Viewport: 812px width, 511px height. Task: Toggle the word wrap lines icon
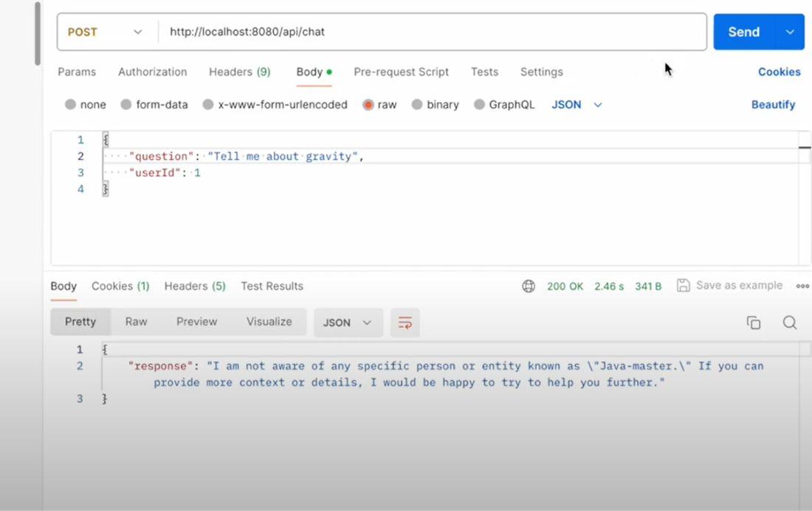click(x=405, y=323)
